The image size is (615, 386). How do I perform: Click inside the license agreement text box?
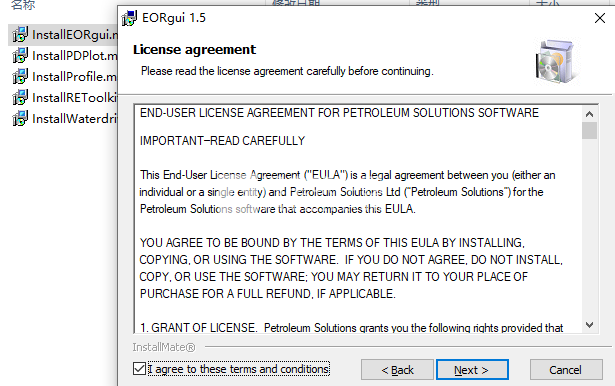358,219
